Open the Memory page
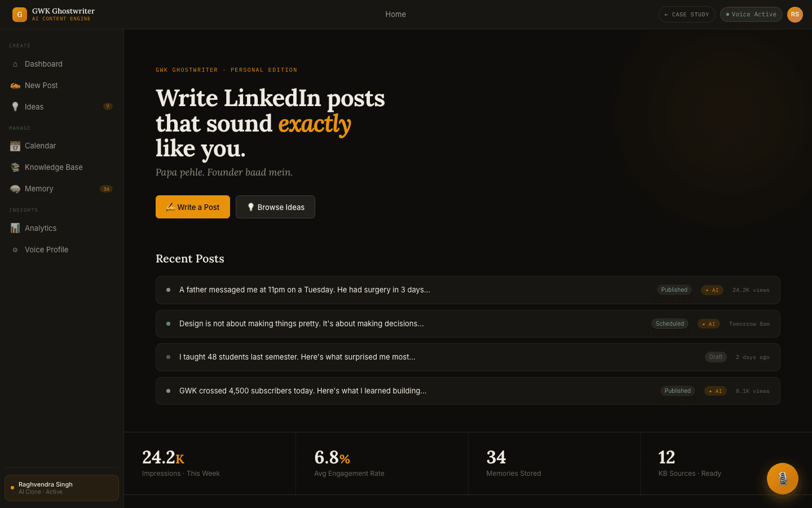Screen dimensions: 812x508 62,189
